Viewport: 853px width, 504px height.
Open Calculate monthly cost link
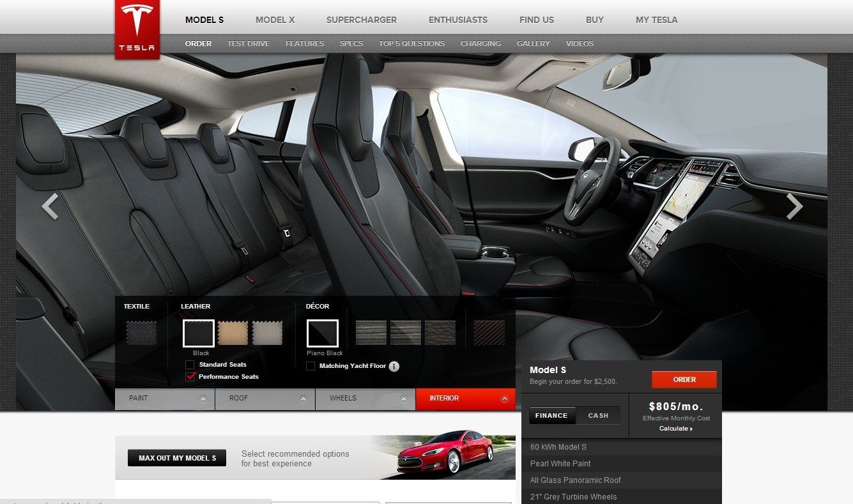click(x=676, y=429)
